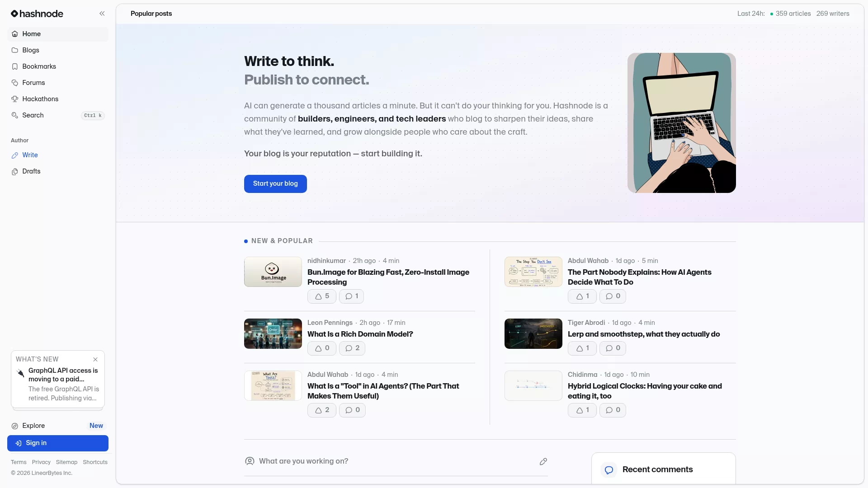Like the Tool in AI Agents post
868x488 pixels.
(322, 410)
